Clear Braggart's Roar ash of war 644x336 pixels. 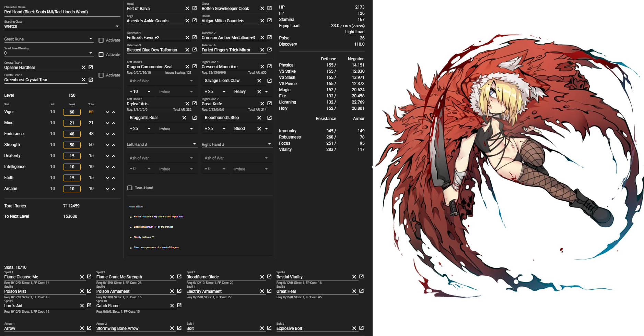click(184, 118)
